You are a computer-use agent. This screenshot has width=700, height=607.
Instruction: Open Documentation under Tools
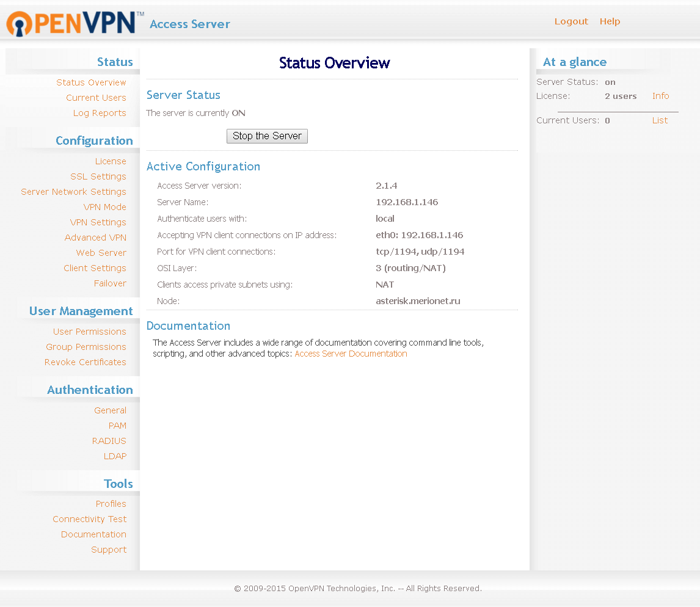[93, 534]
